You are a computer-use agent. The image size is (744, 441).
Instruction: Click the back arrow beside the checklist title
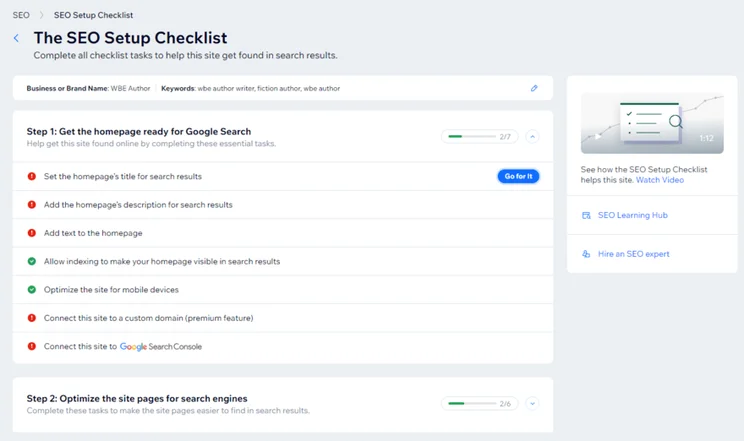[16, 38]
